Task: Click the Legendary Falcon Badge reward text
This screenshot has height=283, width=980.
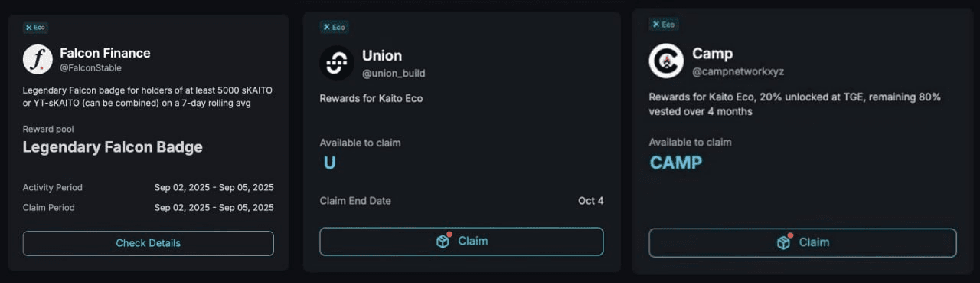Action: pyautogui.click(x=113, y=147)
